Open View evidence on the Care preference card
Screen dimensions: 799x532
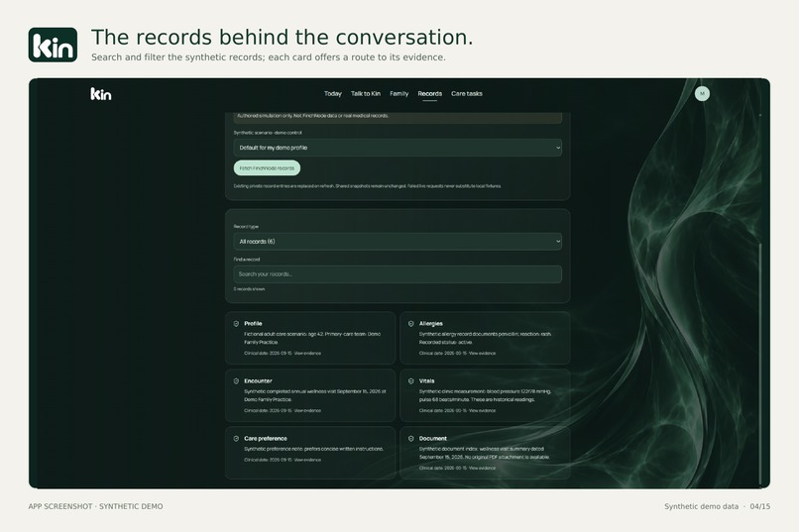307,461
